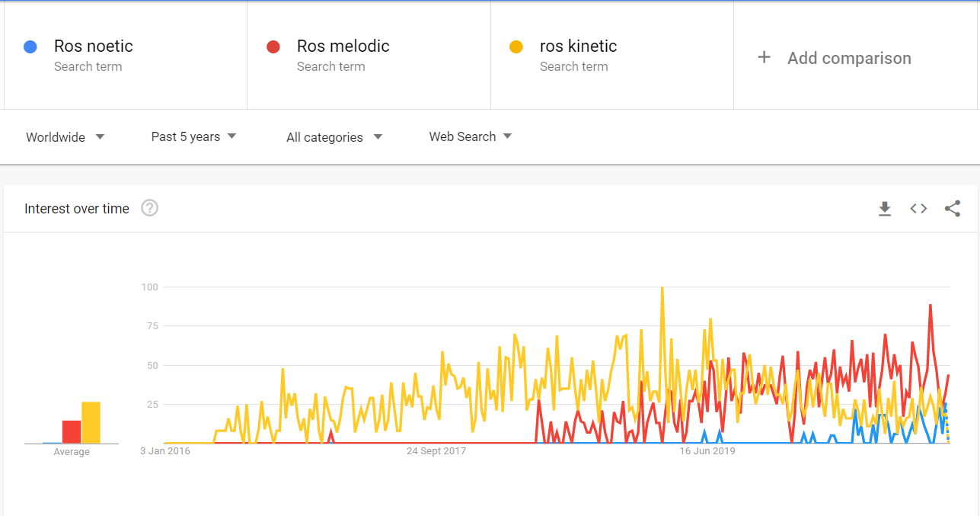980x516 pixels.
Task: Click the red average bar
Action: click(x=72, y=432)
